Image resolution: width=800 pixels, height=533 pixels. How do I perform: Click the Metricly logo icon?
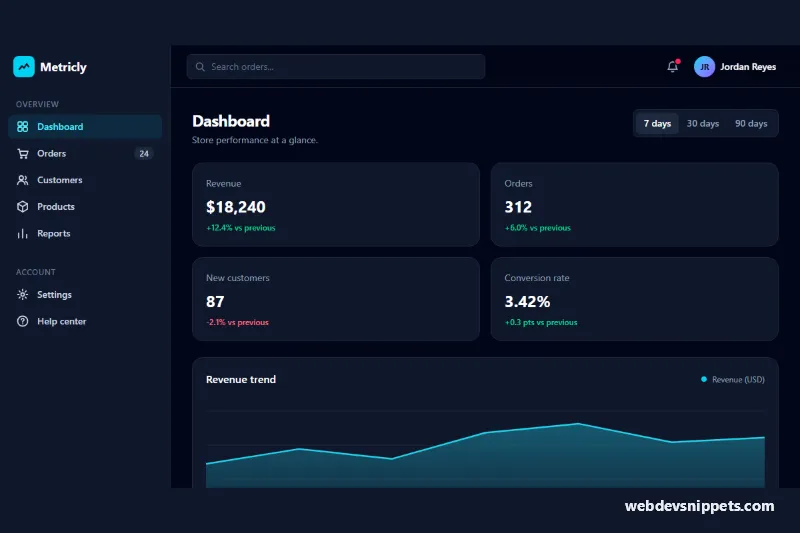[23, 67]
